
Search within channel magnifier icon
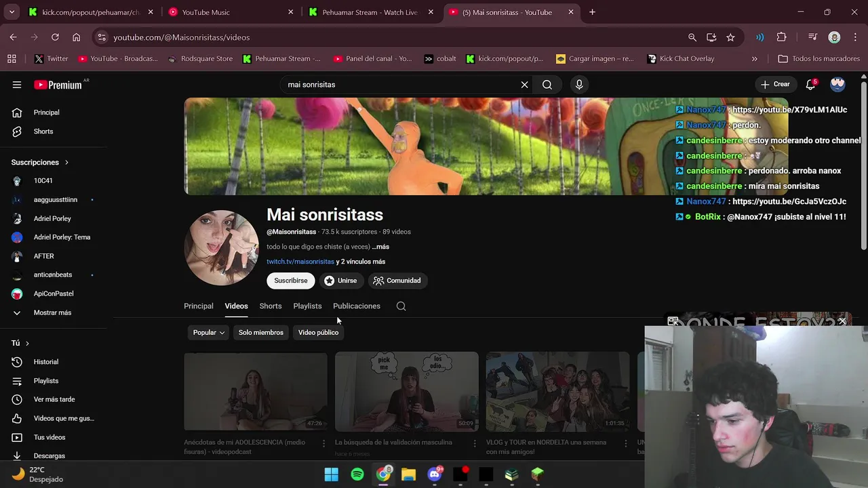click(401, 306)
